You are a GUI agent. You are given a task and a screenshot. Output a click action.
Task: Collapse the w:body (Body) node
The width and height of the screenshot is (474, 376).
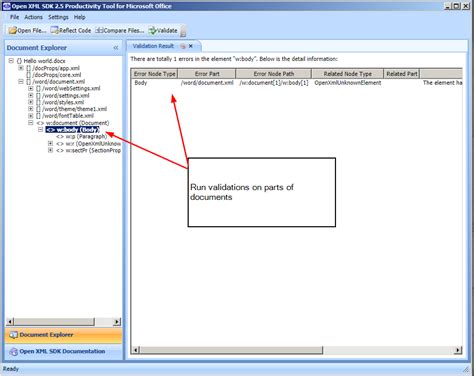click(x=40, y=129)
